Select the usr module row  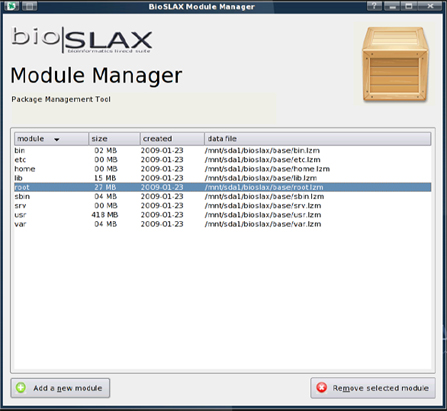tap(222, 215)
